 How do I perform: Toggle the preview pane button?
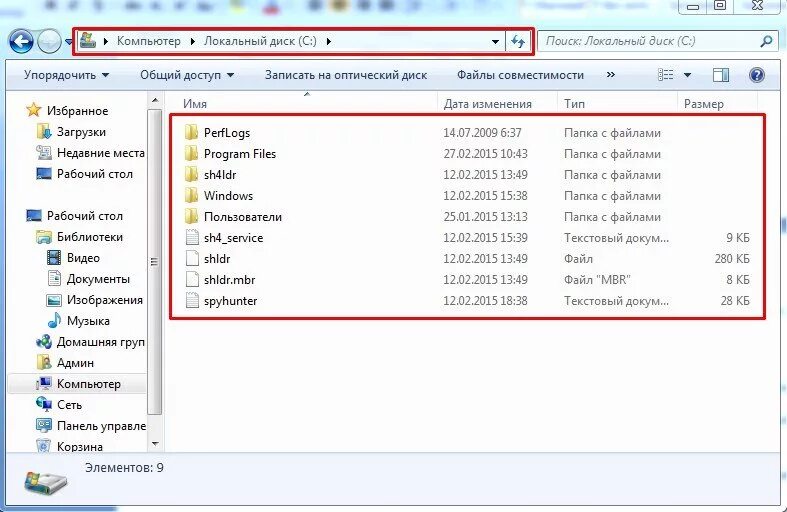tap(721, 75)
